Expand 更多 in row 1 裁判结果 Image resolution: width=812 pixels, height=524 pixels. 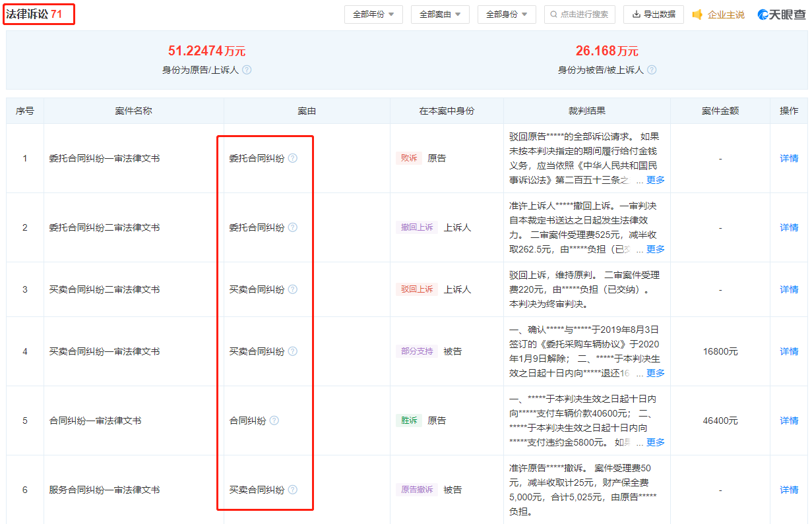655,180
